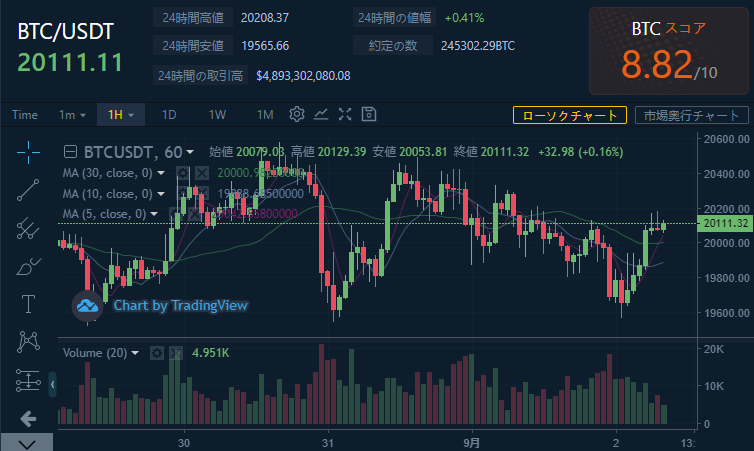
Task: Expand MA (10, close, 0) dropdown arrow
Action: [161, 193]
